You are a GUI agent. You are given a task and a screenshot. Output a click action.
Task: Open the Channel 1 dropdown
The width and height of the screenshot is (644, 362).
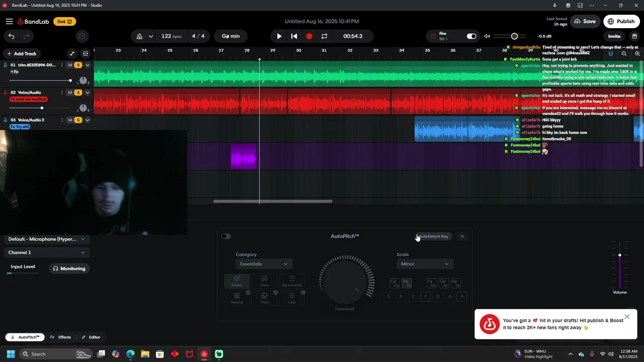click(x=47, y=252)
